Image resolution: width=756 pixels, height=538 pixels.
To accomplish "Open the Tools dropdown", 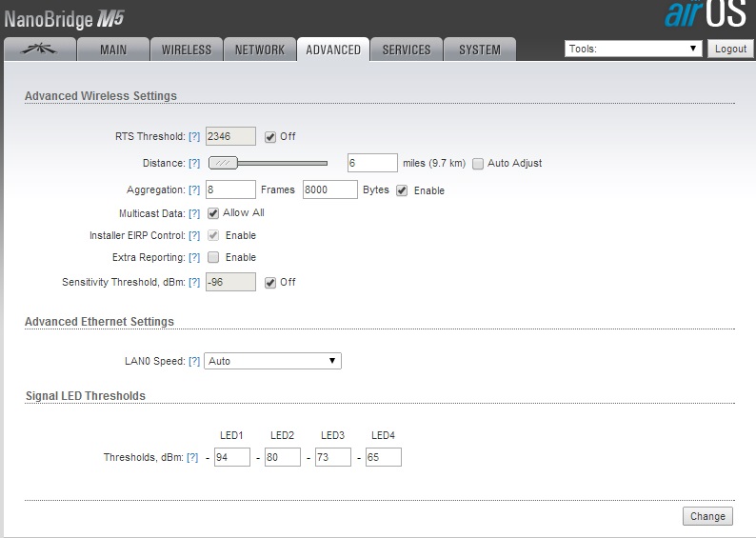I will (633, 49).
